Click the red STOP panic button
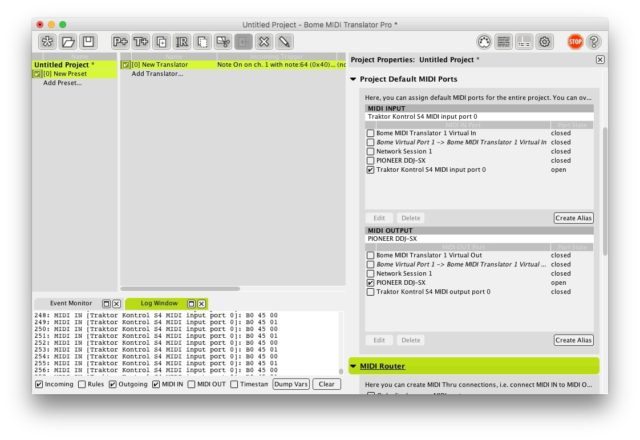Screen dimensions: 640x440 [x=576, y=42]
